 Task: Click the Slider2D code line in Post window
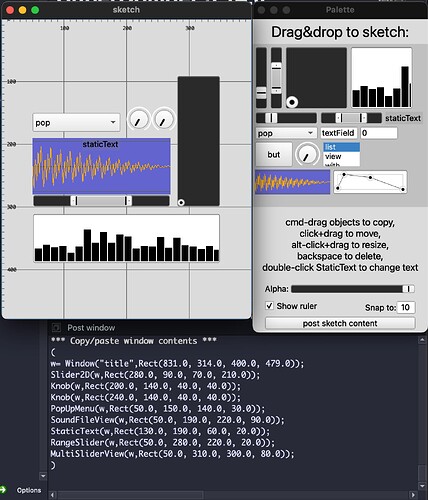[155, 375]
